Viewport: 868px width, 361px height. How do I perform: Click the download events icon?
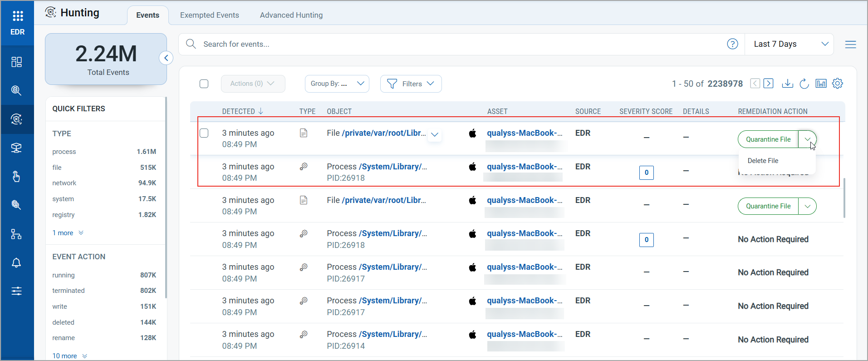[788, 84]
